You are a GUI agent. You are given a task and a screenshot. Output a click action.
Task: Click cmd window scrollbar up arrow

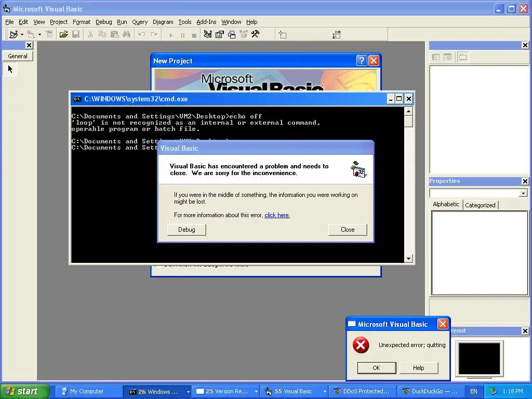(x=408, y=111)
